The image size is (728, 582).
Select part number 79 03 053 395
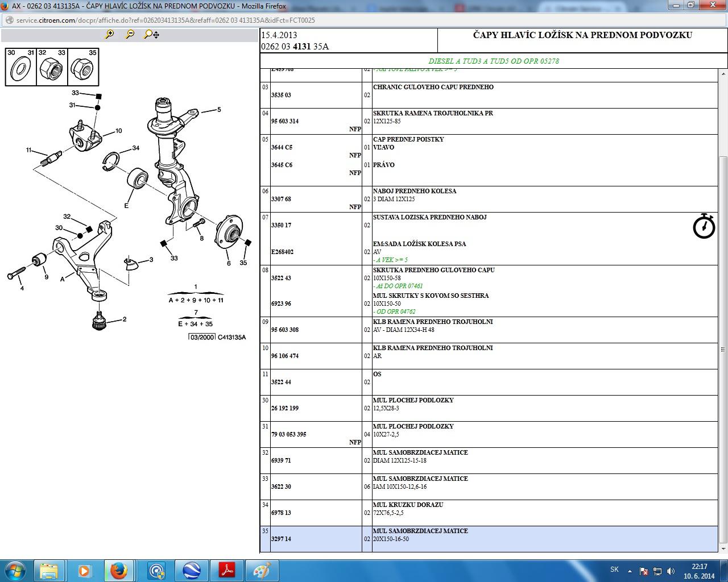[x=288, y=434]
